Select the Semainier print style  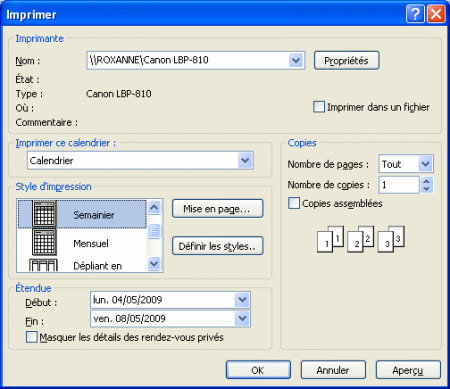(82, 214)
